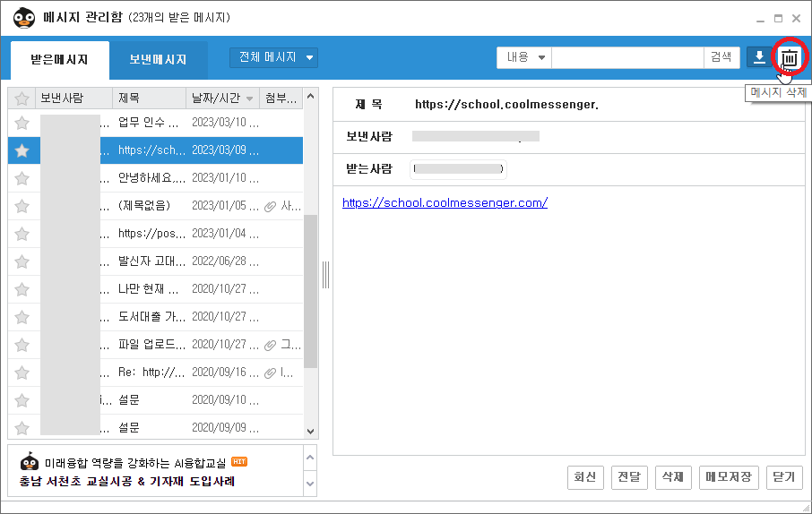Screen dimensions: 812x514
Task: Toggle star on 업무 인수 message
Action: click(x=22, y=123)
